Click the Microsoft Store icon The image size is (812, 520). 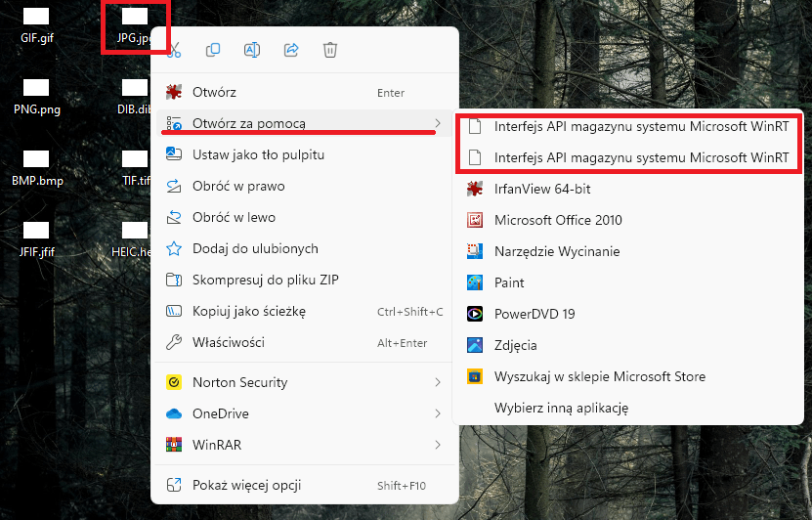coord(475,376)
